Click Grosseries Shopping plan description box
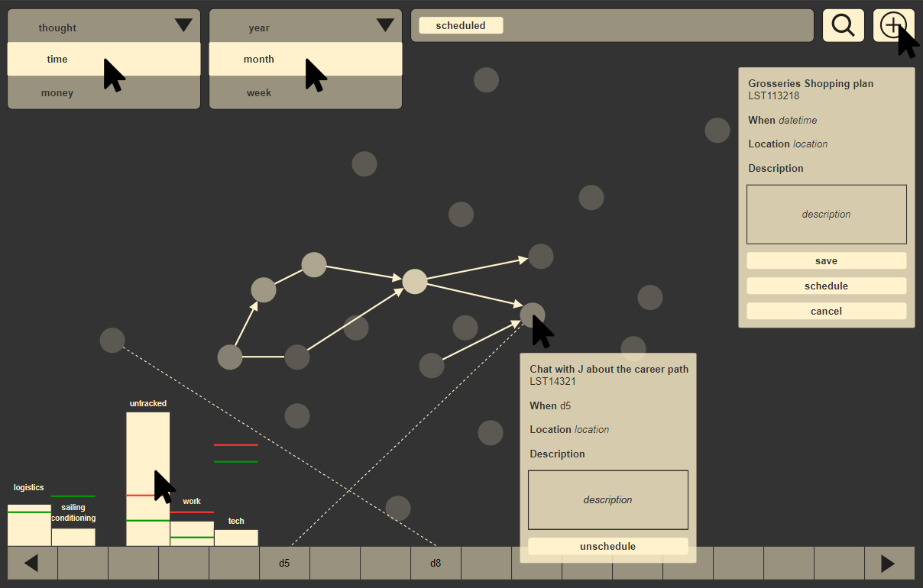Viewport: 923px width, 588px height. click(826, 215)
